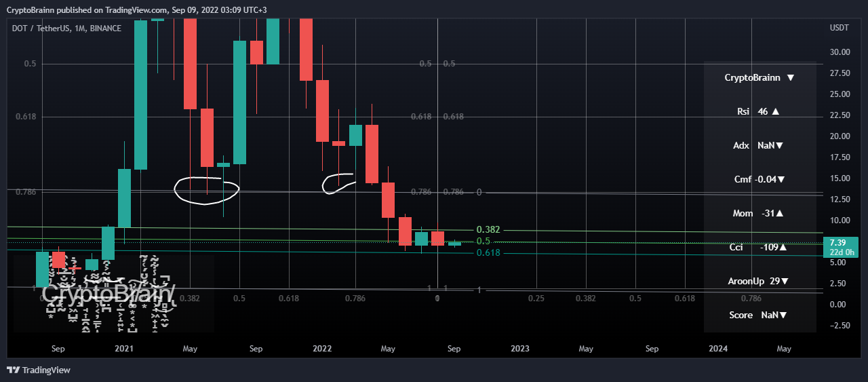Click the 17.50 price axis label
Image resolution: width=868 pixels, height=382 pixels.
pyautogui.click(x=840, y=157)
